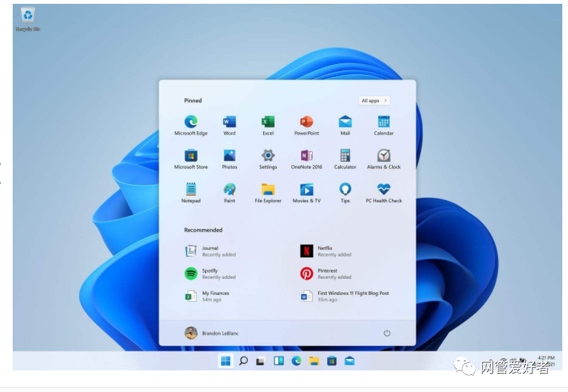Launch Notepad
The width and height of the screenshot is (568, 392).
click(x=191, y=193)
